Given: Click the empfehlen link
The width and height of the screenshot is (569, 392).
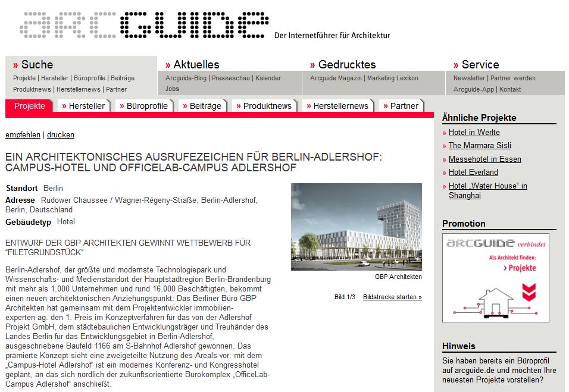Looking at the screenshot, I should click(23, 135).
